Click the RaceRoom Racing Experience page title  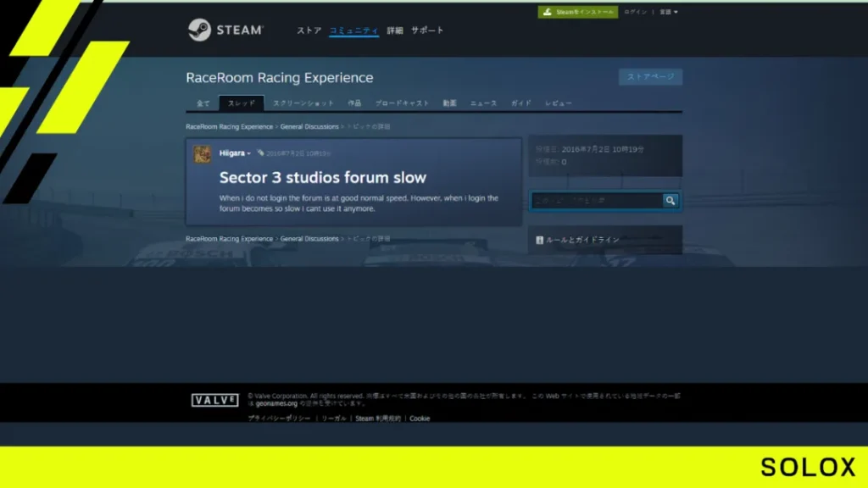[x=280, y=77]
